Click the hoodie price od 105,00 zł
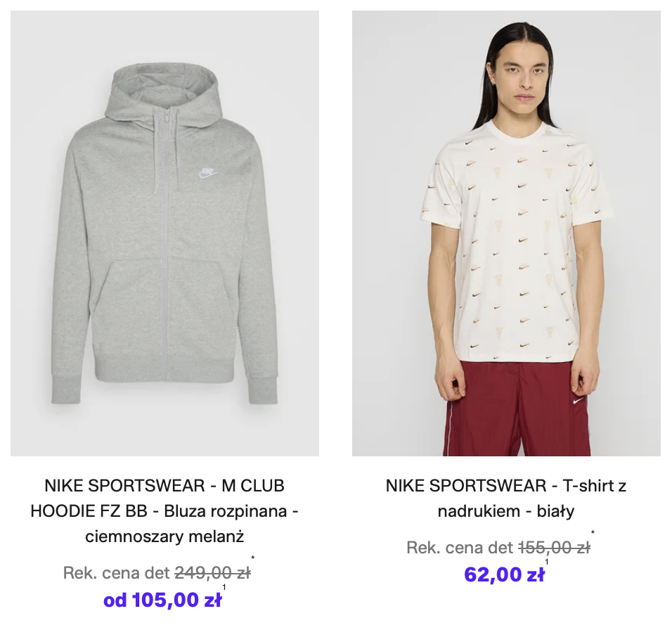This screenshot has height=630, width=672. pos(162,600)
